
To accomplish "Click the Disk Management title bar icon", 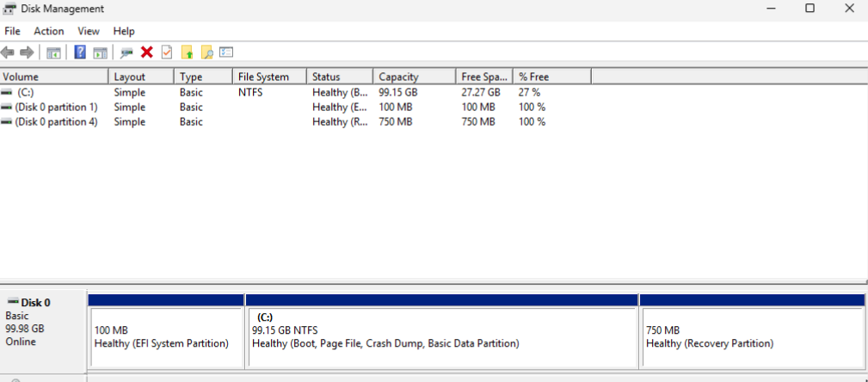I will [9, 9].
